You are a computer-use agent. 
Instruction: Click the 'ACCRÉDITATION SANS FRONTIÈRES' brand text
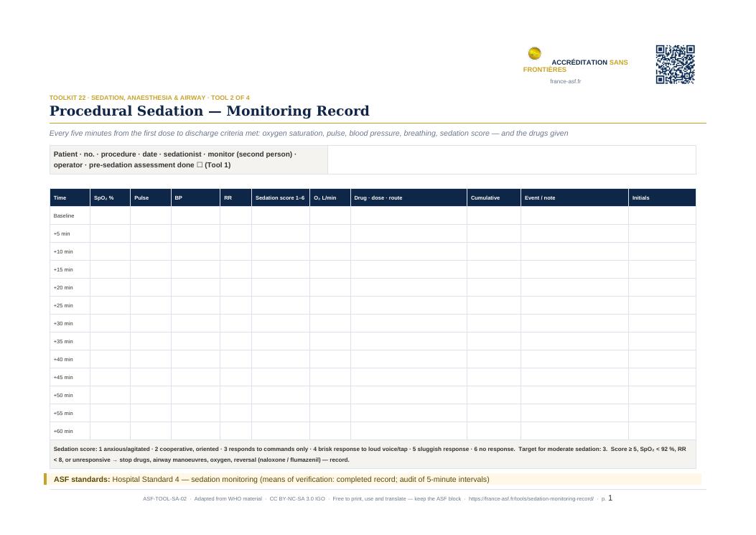coord(576,66)
